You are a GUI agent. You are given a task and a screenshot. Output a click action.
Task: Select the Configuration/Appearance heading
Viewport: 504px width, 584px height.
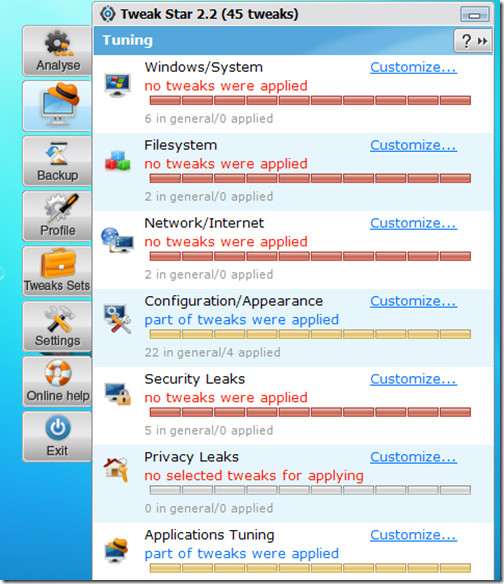point(234,301)
